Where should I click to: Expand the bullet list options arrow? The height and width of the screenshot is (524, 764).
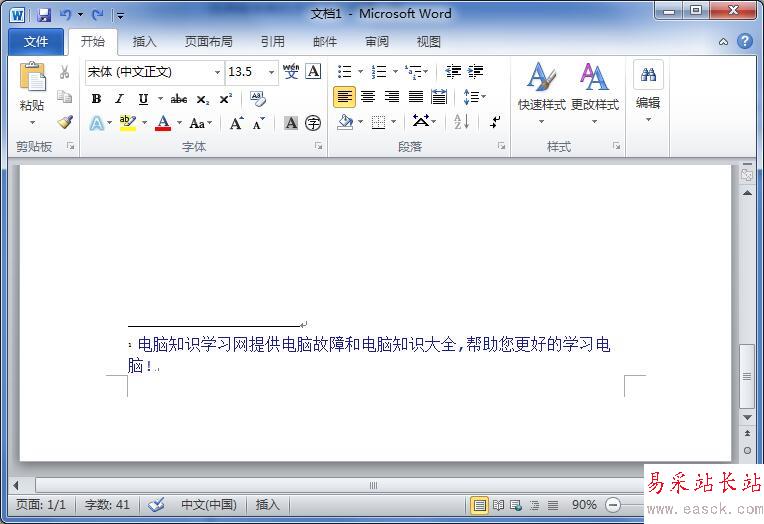[x=361, y=72]
